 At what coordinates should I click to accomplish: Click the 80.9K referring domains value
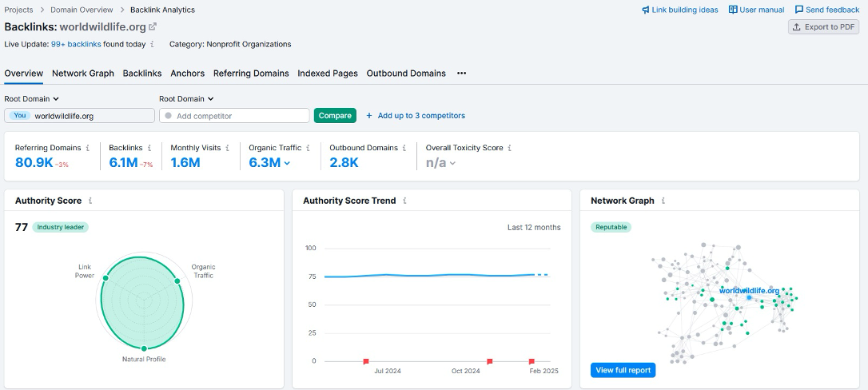[34, 163]
